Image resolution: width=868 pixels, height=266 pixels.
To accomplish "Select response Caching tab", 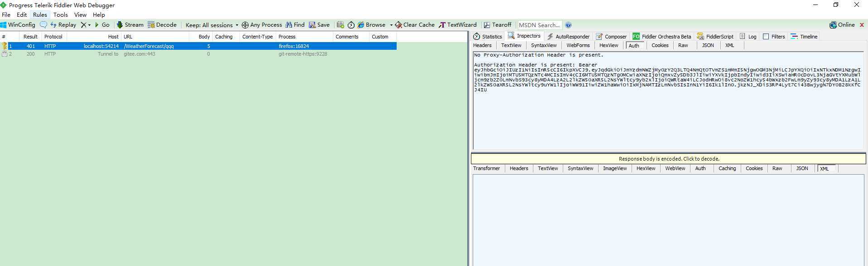I will [x=727, y=168].
